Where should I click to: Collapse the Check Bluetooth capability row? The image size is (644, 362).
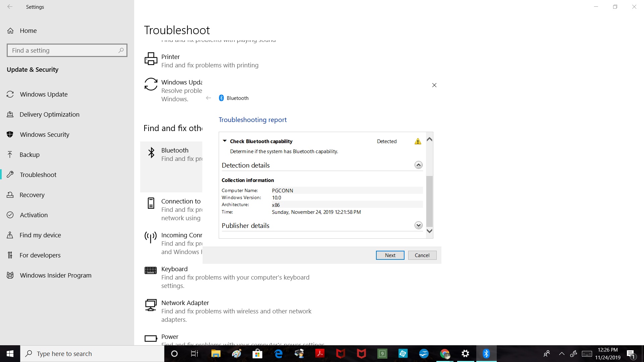click(x=225, y=140)
